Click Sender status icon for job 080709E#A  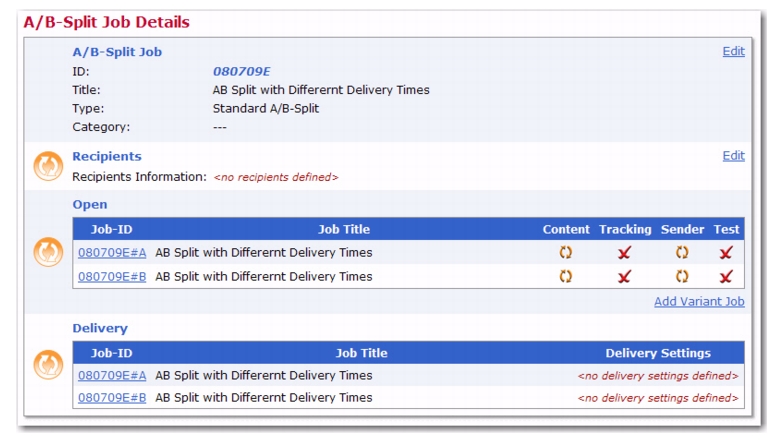tap(682, 253)
